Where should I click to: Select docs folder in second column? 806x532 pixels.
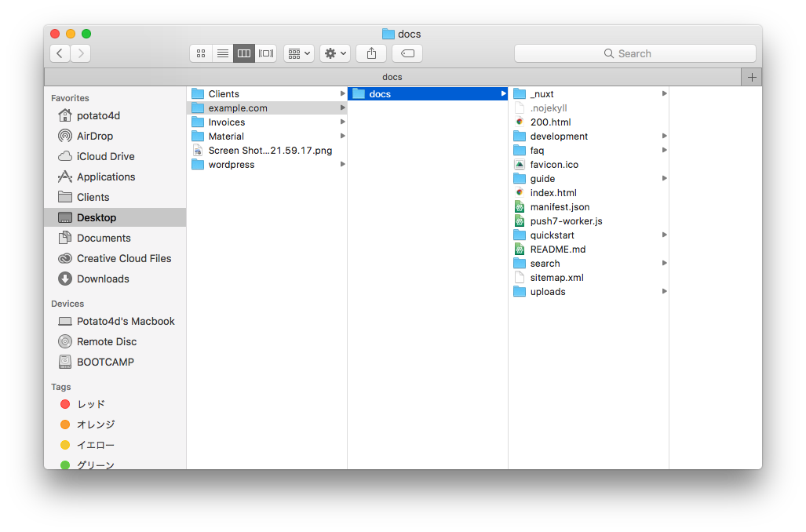coord(428,94)
